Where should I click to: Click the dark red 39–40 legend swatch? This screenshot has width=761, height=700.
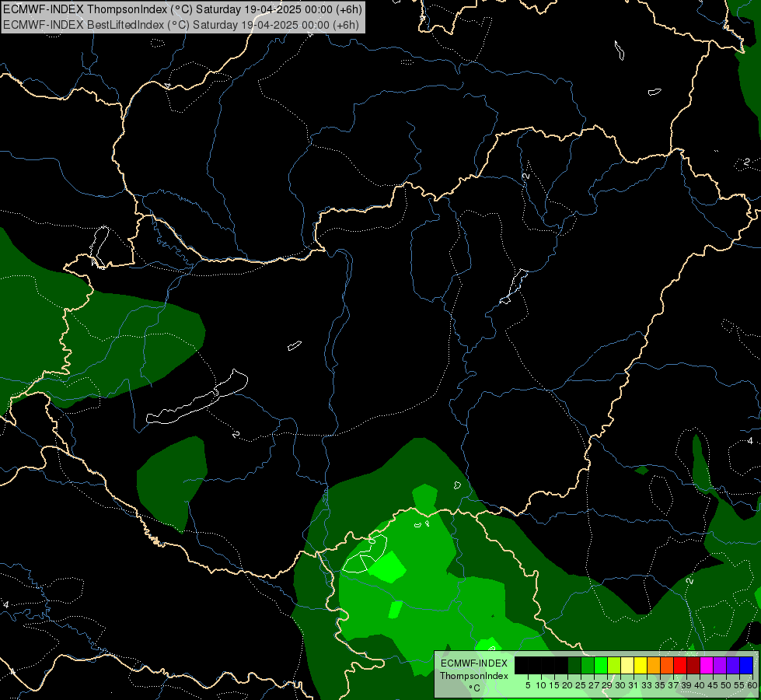coord(693,666)
